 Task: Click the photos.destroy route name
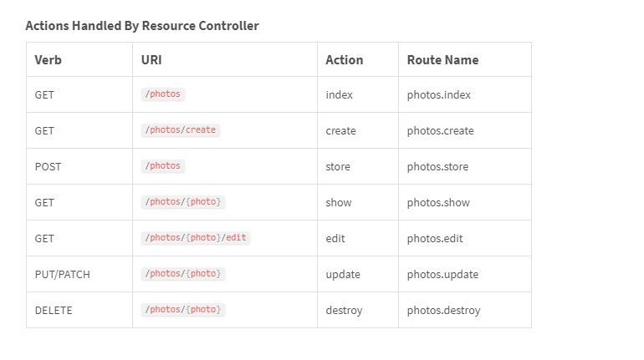pyautogui.click(x=444, y=311)
